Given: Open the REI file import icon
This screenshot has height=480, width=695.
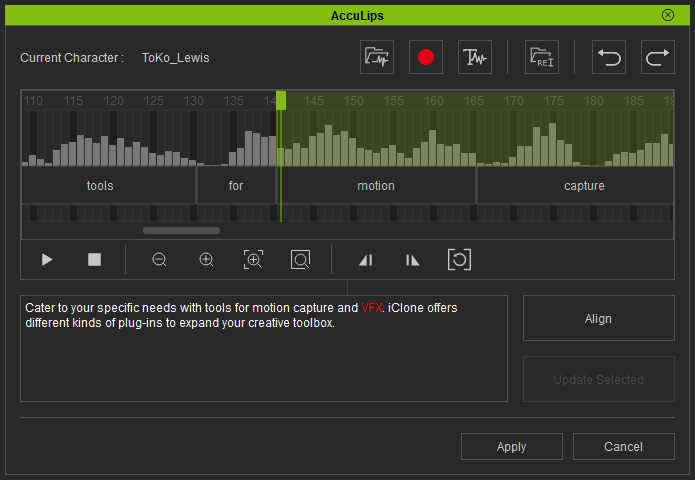Looking at the screenshot, I should click(x=542, y=58).
